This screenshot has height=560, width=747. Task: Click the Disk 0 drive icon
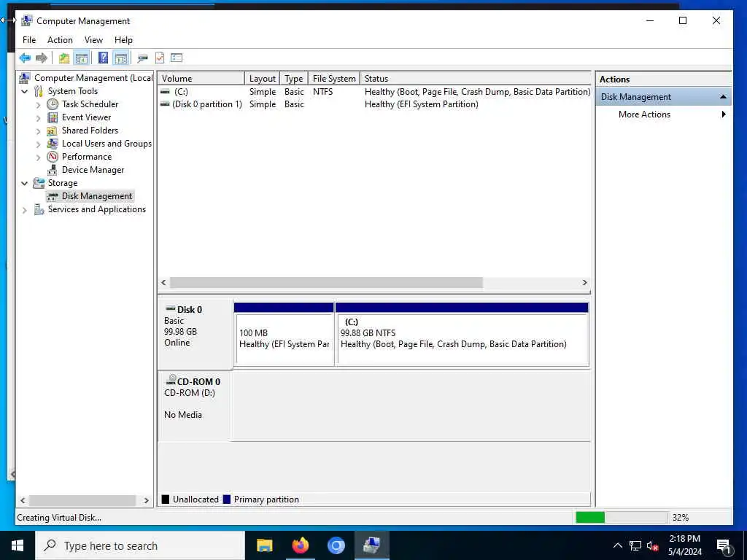point(169,309)
